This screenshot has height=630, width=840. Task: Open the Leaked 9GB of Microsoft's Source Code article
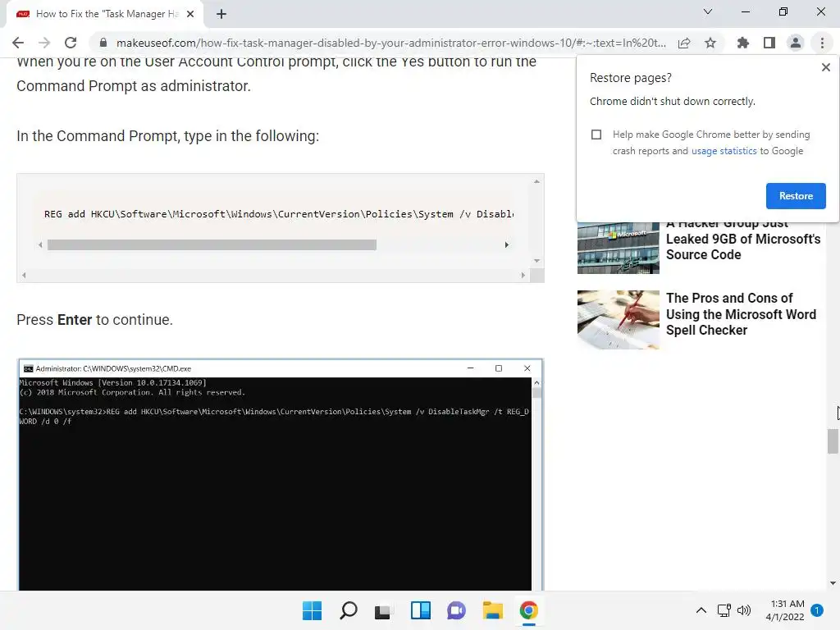click(x=743, y=240)
